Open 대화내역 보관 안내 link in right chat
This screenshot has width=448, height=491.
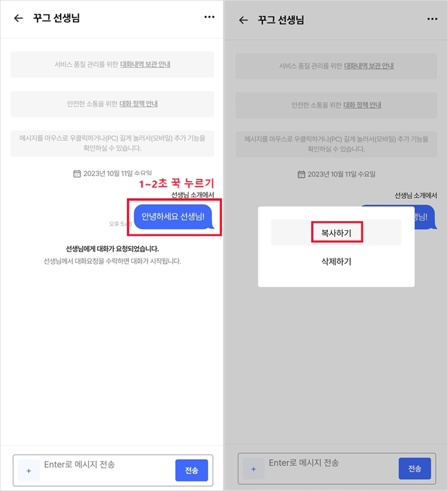pos(369,66)
